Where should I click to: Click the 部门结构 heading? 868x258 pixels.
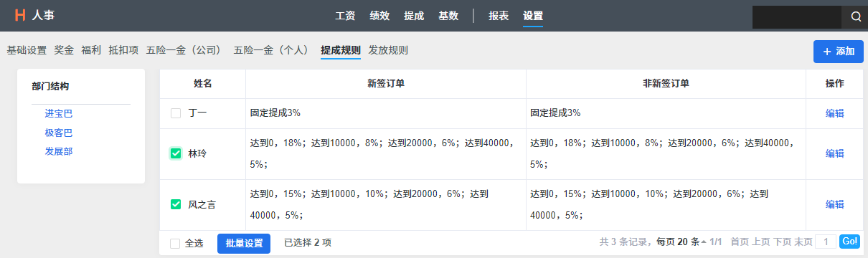coord(50,87)
